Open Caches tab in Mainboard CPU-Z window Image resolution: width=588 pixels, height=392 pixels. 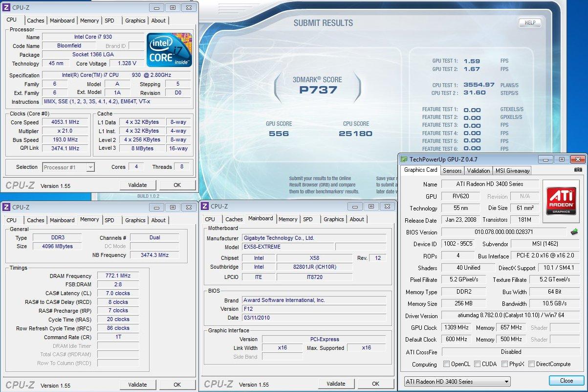(234, 219)
